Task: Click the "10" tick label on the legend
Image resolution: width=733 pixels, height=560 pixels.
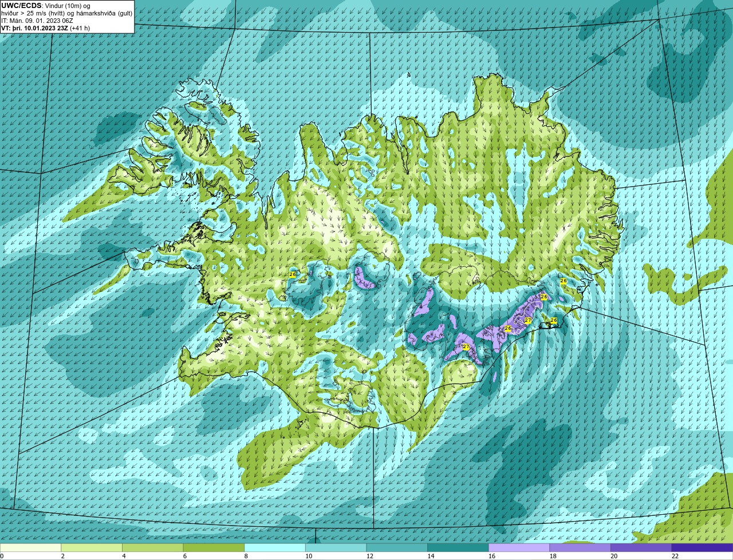Action: [309, 556]
